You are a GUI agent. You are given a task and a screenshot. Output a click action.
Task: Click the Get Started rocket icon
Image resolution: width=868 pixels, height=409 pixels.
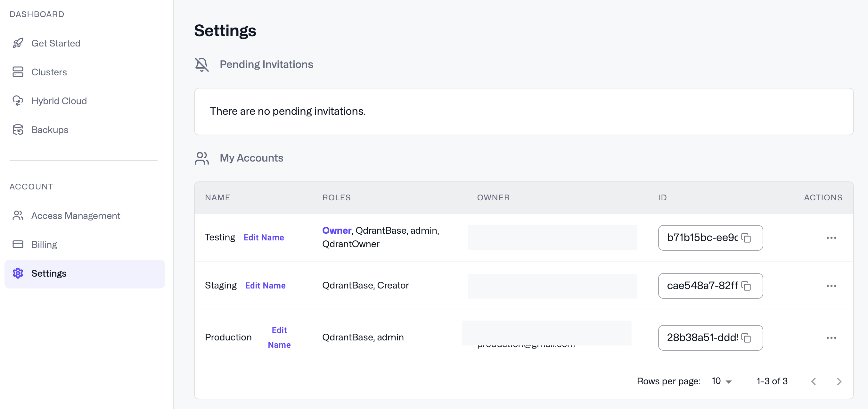[x=18, y=43]
